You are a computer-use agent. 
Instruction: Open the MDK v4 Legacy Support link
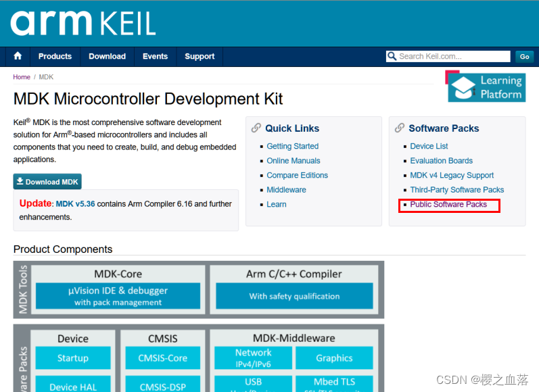(452, 175)
